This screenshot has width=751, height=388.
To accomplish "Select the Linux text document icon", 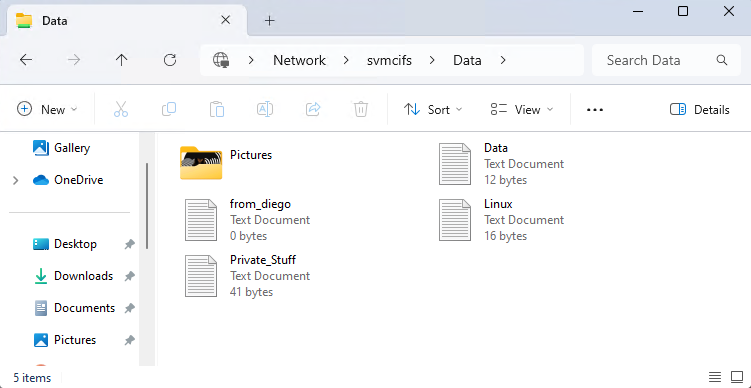I will pos(455,220).
